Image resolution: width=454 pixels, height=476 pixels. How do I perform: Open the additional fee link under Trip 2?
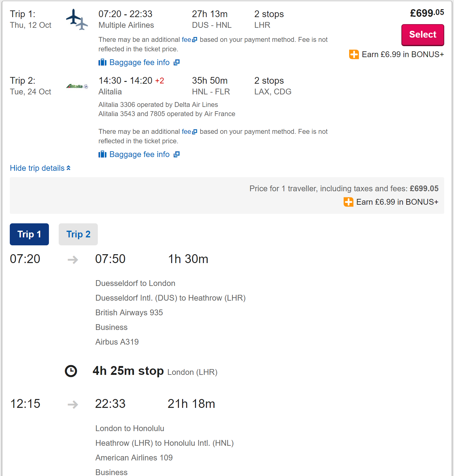point(186,131)
